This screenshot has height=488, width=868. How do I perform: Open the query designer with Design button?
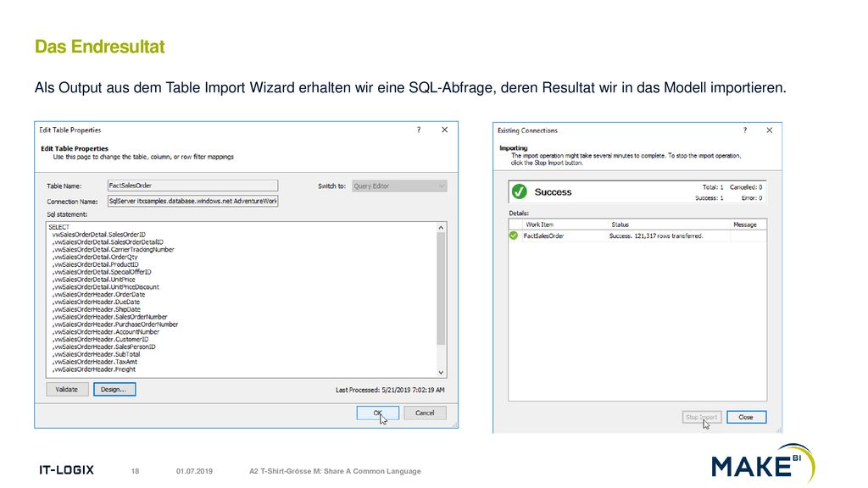[114, 390]
